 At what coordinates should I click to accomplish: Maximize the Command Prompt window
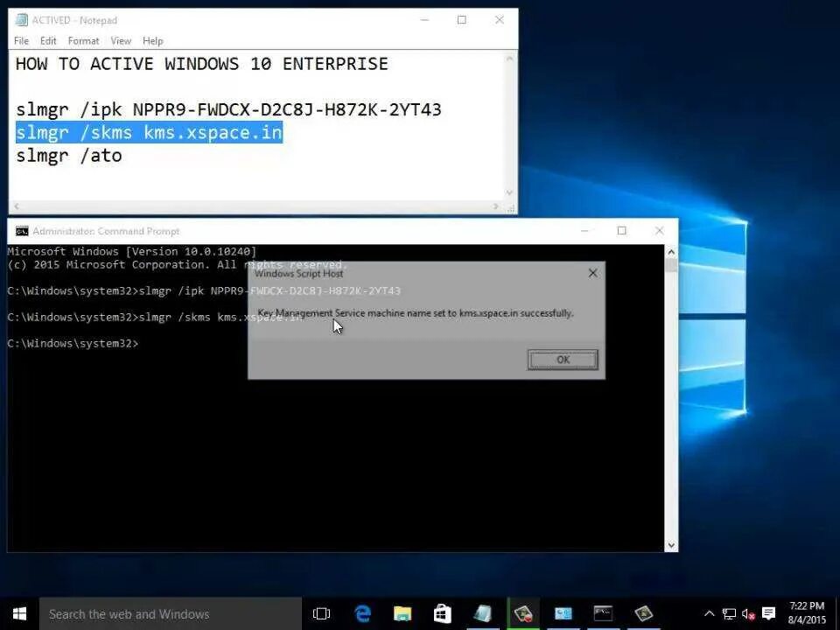click(x=621, y=231)
